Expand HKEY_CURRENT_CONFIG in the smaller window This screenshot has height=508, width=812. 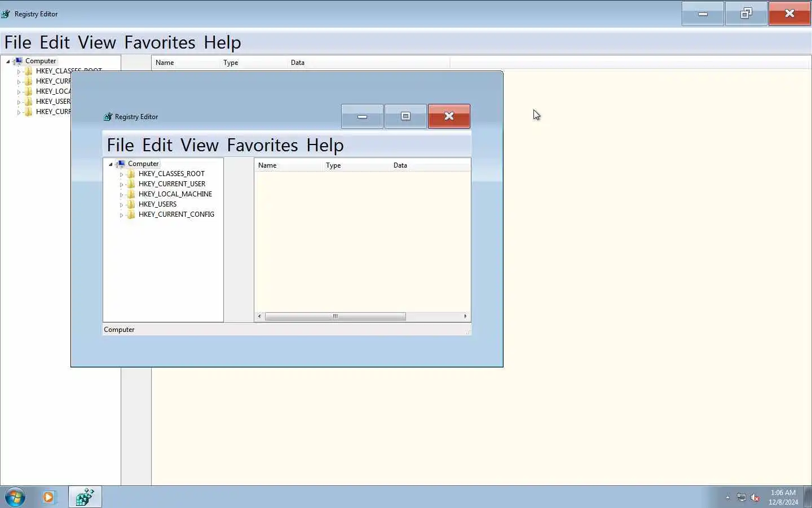(x=121, y=215)
